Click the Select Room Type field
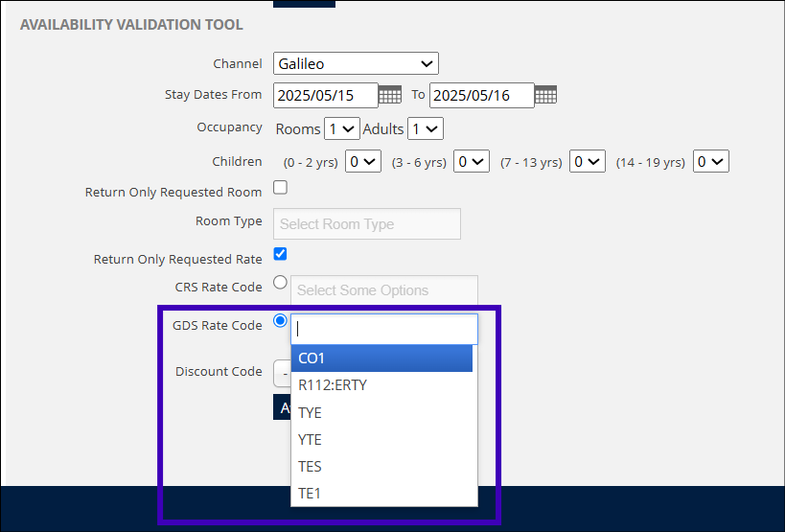The height and width of the screenshot is (532, 785). pyautogui.click(x=367, y=223)
